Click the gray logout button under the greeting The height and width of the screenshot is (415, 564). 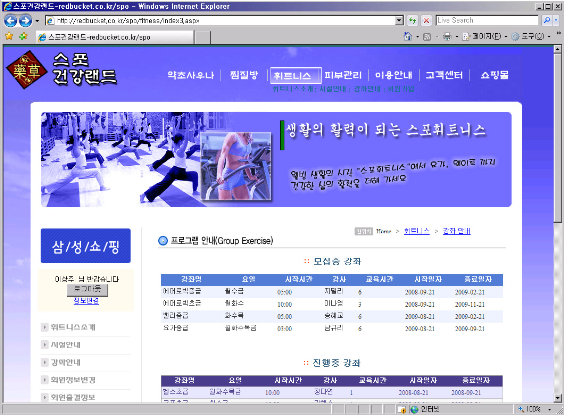tap(87, 289)
